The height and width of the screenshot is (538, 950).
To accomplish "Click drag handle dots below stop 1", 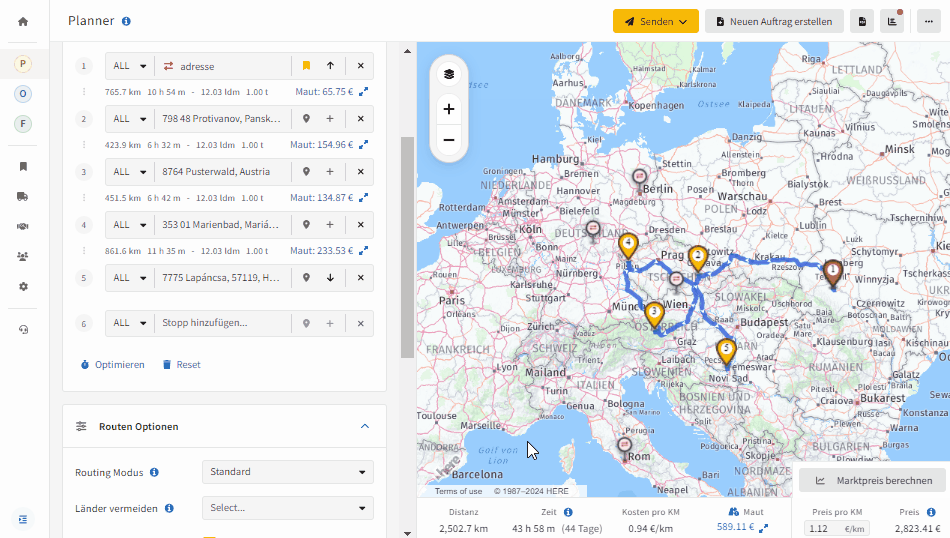I will tap(84, 92).
